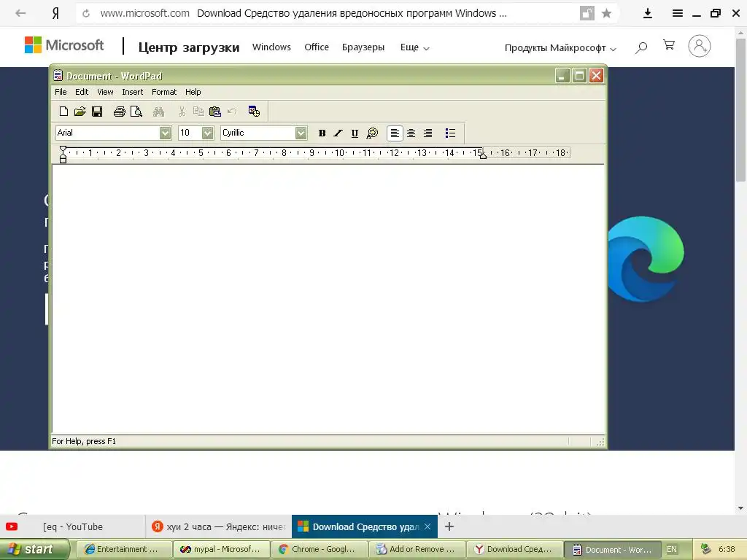The image size is (747, 560).
Task: Open the text Color palette icon
Action: tap(372, 133)
